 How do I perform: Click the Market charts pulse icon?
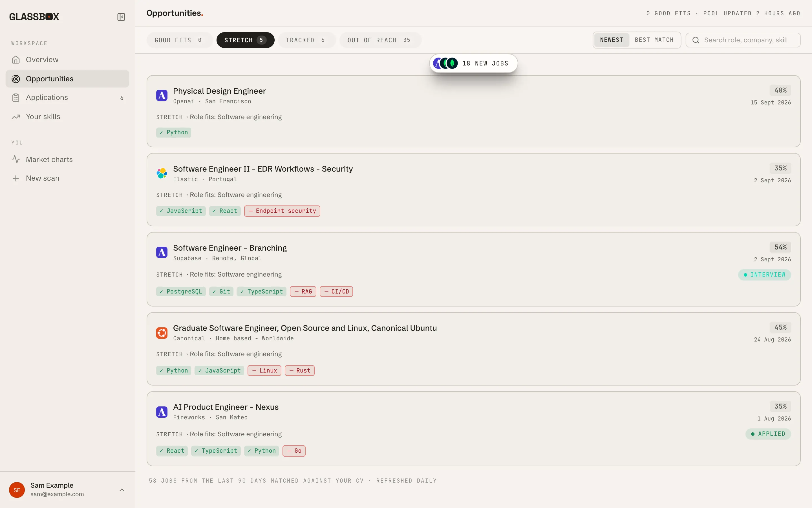[16, 159]
